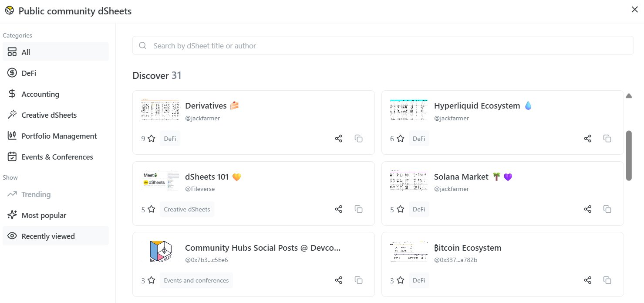The height and width of the screenshot is (303, 644).
Task: Click the search magnifier icon
Action: [142, 46]
